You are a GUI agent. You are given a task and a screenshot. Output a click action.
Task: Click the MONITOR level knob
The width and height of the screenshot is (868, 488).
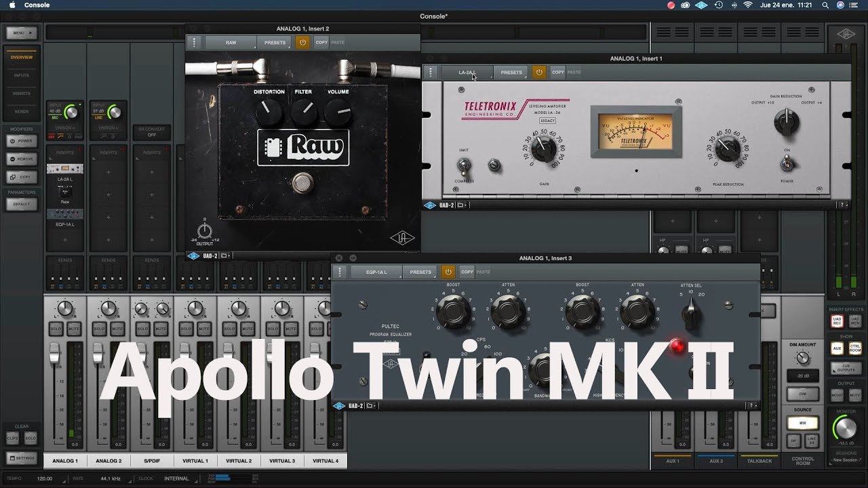846,428
